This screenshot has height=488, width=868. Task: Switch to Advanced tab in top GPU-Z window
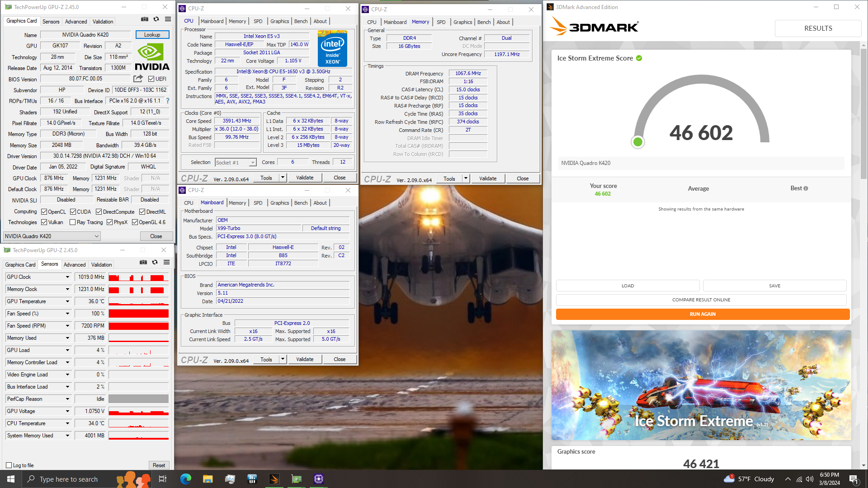point(75,22)
